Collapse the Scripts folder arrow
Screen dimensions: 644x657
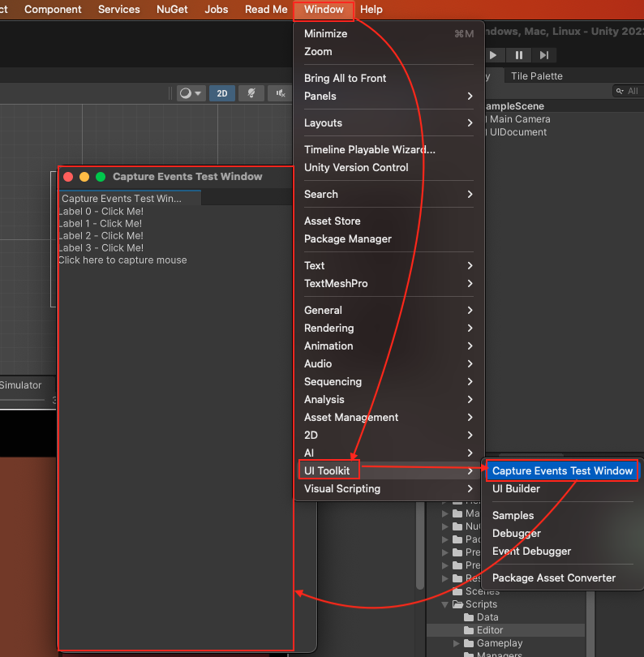pyautogui.click(x=445, y=604)
